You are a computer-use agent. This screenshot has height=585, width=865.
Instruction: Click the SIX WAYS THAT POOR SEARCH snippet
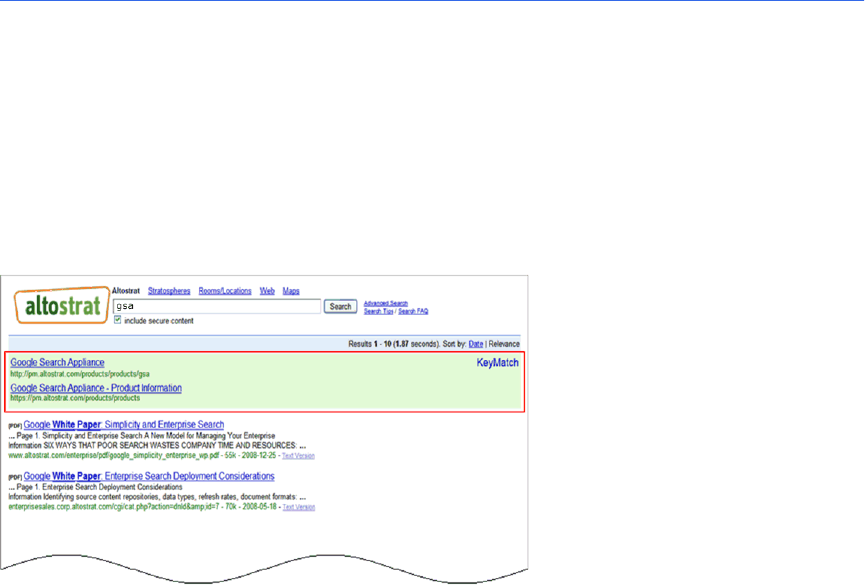[x=157, y=445]
